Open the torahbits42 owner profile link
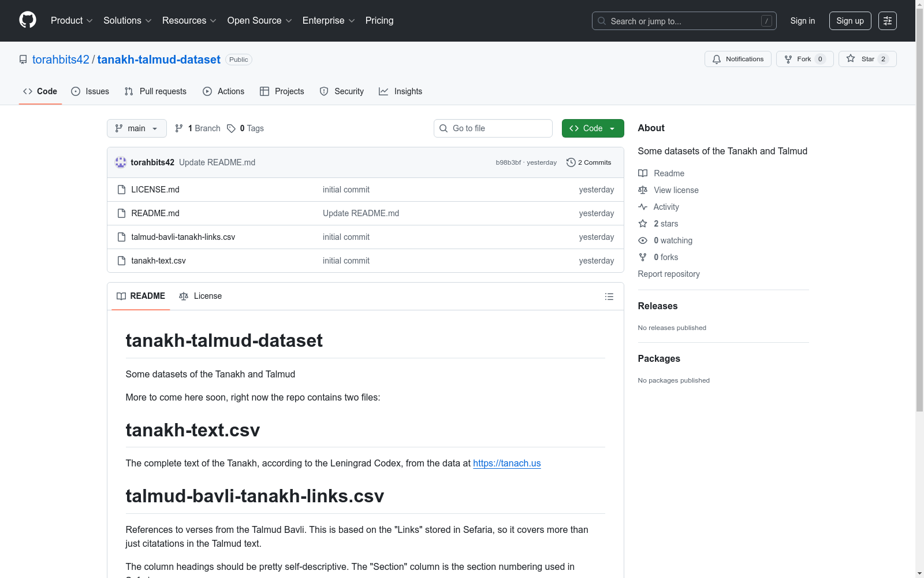 [x=61, y=60]
